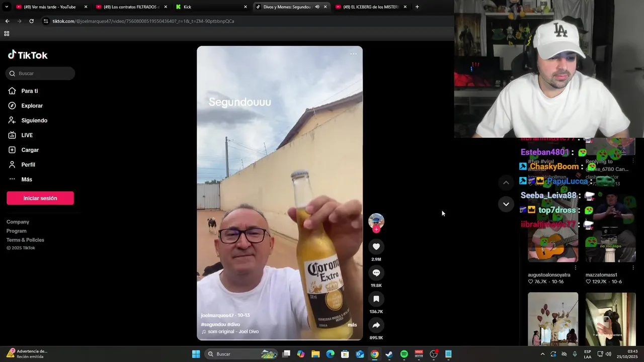The width and height of the screenshot is (644, 362).
Task: Open Spotify from the taskbar
Action: coord(404,354)
